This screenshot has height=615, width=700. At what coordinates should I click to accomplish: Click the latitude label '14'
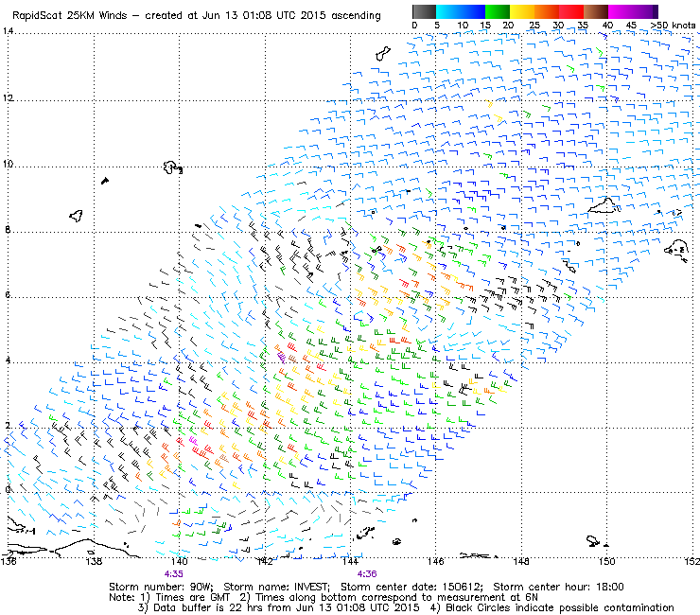pos(8,31)
